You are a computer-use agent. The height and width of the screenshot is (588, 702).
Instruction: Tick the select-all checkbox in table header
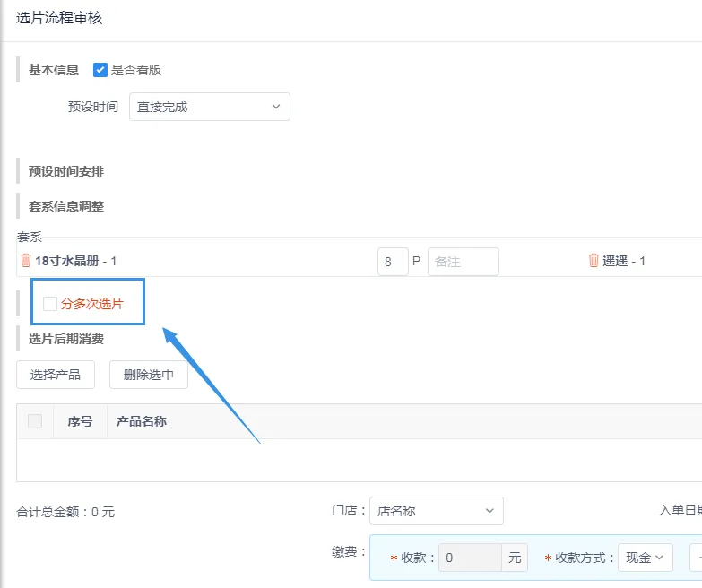tap(35, 421)
